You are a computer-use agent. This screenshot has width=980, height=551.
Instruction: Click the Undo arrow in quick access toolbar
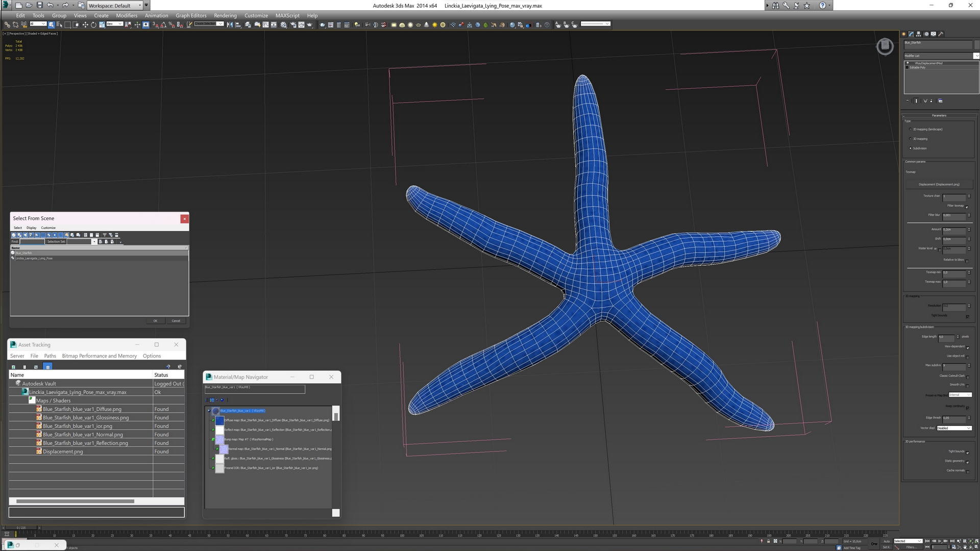coord(50,5)
